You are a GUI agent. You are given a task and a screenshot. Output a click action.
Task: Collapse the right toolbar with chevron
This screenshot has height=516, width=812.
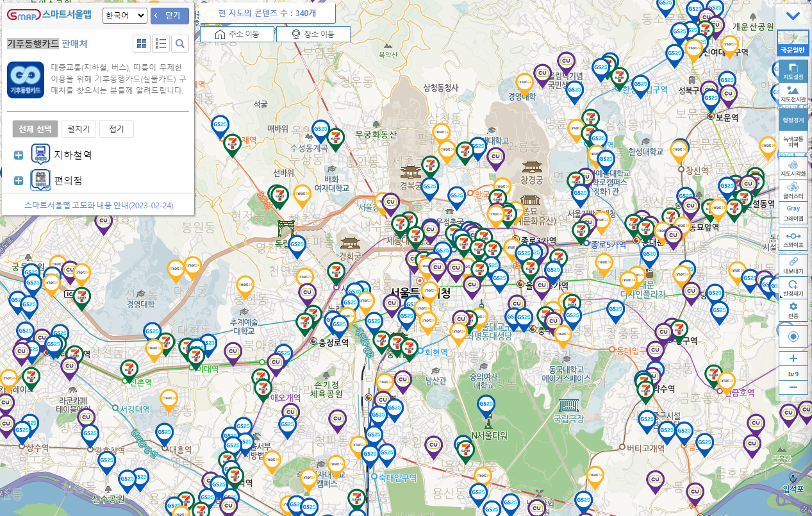[793, 16]
